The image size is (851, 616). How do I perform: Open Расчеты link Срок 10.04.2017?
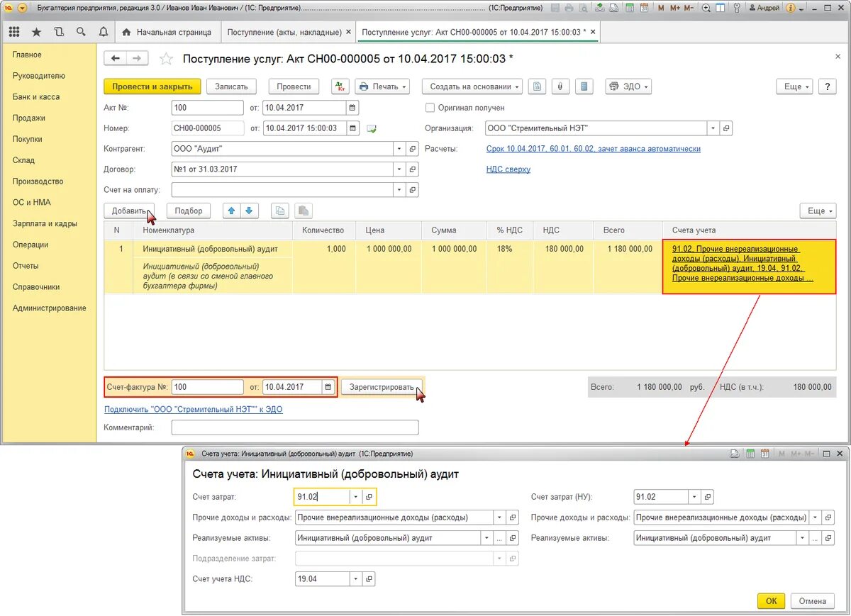(x=594, y=149)
